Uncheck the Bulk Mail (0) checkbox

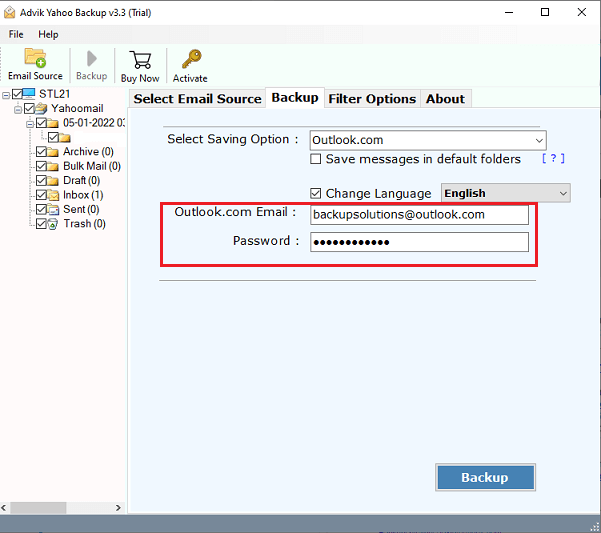coord(41,166)
